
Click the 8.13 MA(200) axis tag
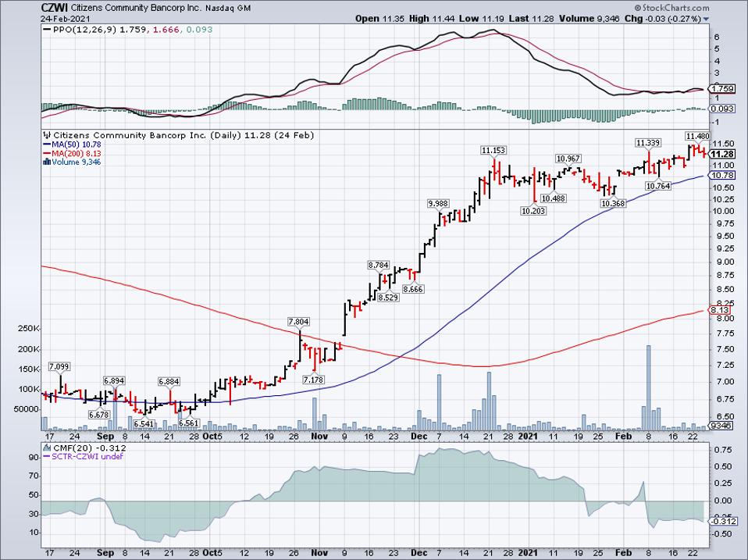click(x=719, y=310)
